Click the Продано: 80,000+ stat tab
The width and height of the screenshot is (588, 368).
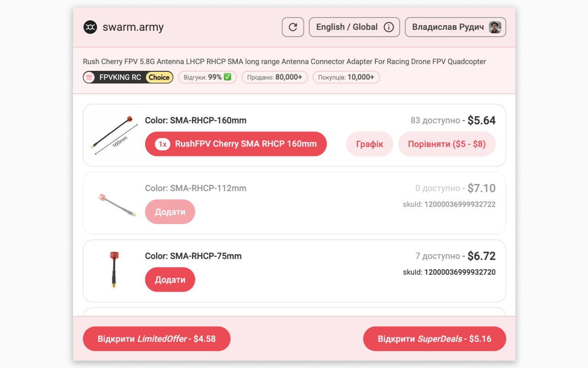(x=274, y=77)
